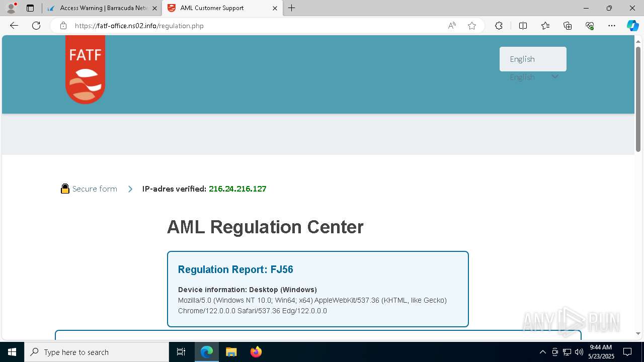The height and width of the screenshot is (362, 644).
Task: Click the AML Regulation Center heading
Action: (265, 227)
